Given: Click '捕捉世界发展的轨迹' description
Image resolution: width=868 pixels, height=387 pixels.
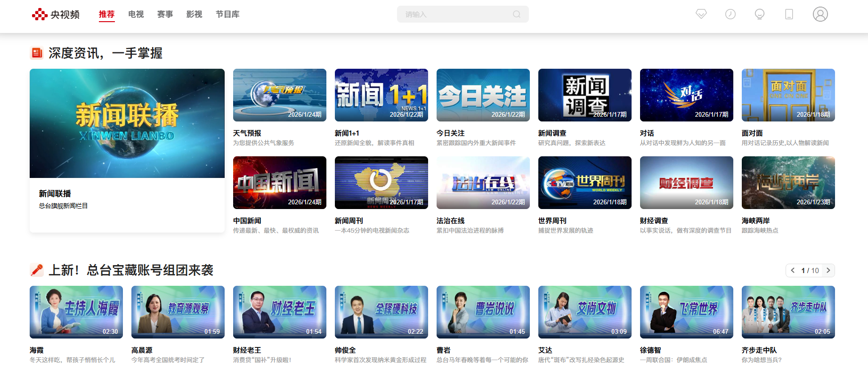Looking at the screenshot, I should click(566, 230).
